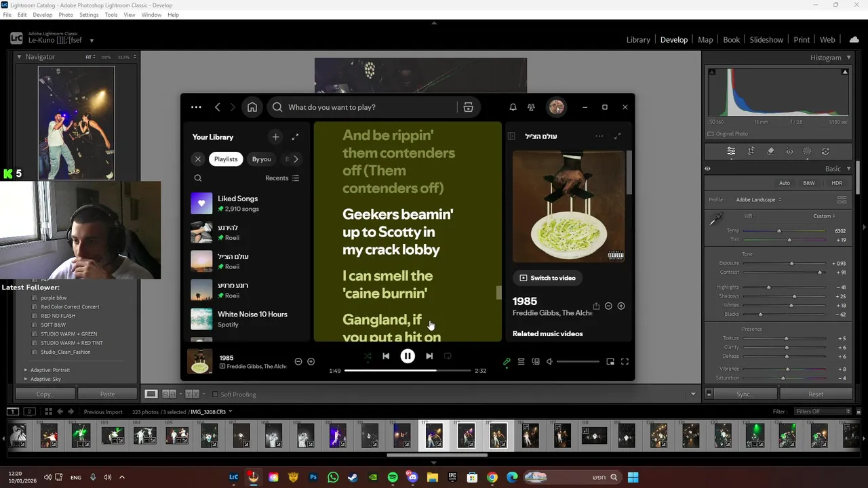The image size is (868, 488).
Task: Open the profile browser grid icon
Action: (842, 200)
